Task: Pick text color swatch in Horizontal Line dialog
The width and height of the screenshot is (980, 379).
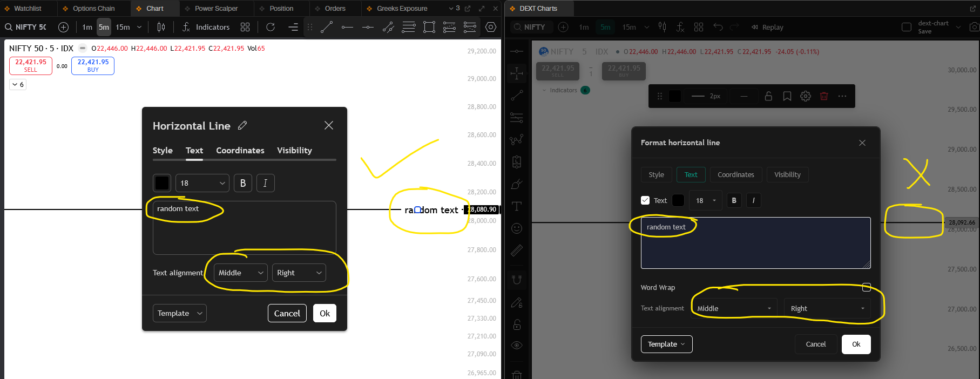Action: click(162, 183)
